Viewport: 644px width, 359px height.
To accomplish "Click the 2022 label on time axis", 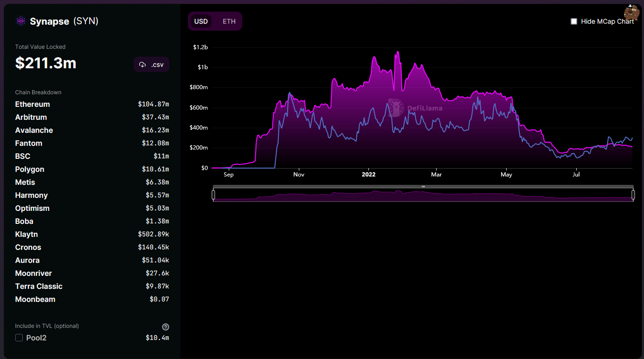I will click(x=368, y=175).
